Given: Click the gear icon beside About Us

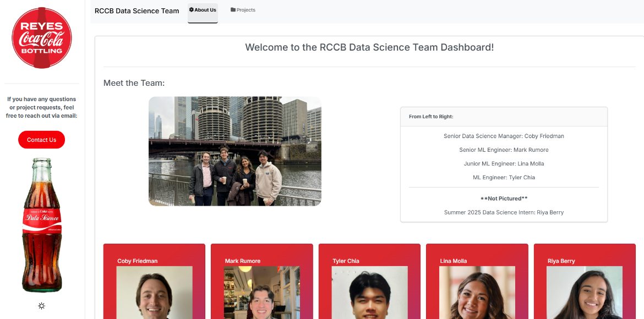Looking at the screenshot, I should click(x=192, y=10).
